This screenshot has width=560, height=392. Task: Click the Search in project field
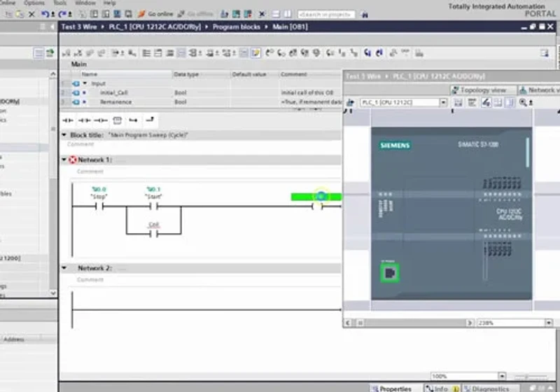tap(326, 15)
